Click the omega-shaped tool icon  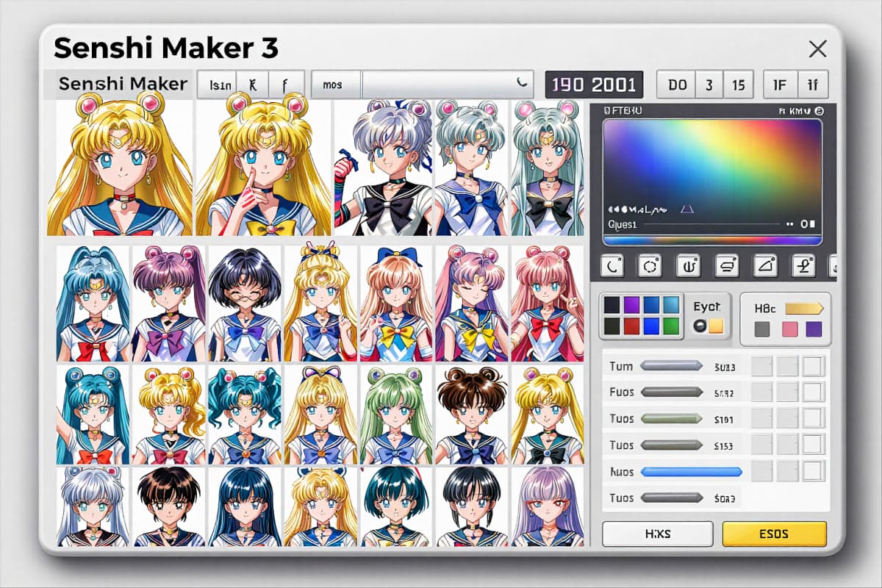coord(688,265)
